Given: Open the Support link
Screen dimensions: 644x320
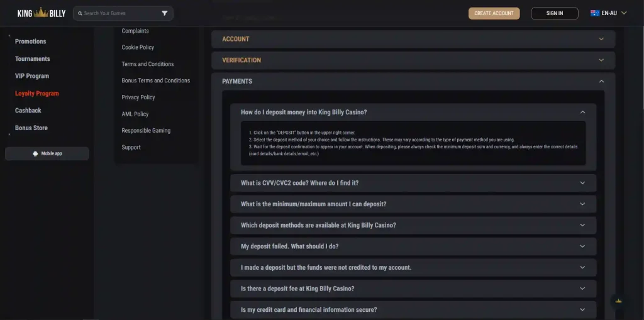Looking at the screenshot, I should 131,148.
